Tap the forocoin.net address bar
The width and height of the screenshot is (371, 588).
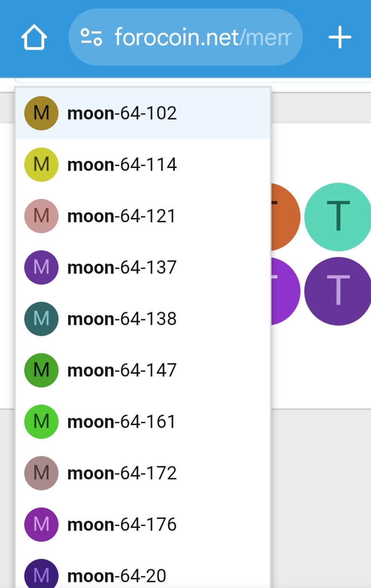pos(202,37)
